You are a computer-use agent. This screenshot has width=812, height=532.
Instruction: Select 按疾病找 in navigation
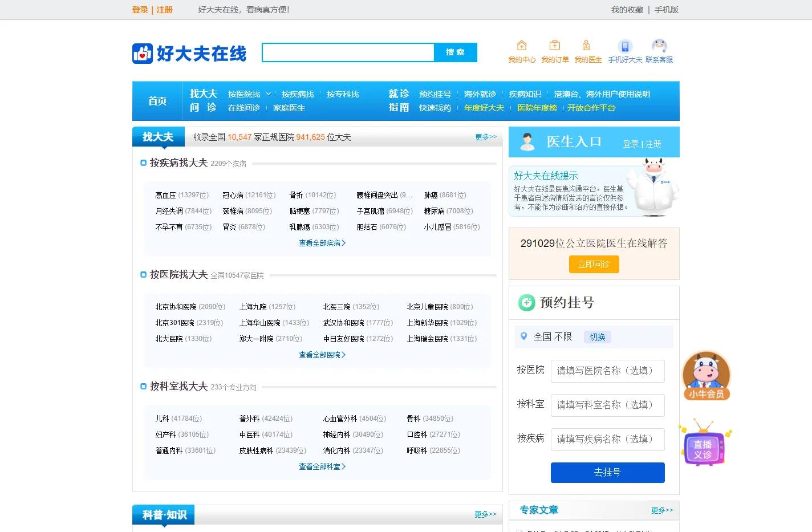298,94
